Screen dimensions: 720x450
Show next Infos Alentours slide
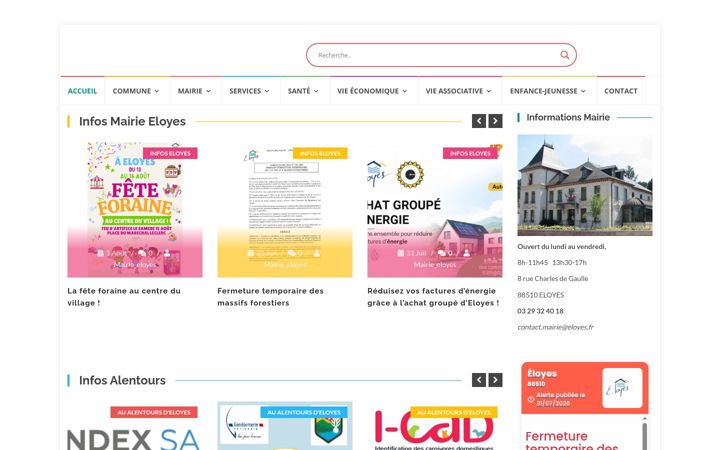[x=495, y=380]
